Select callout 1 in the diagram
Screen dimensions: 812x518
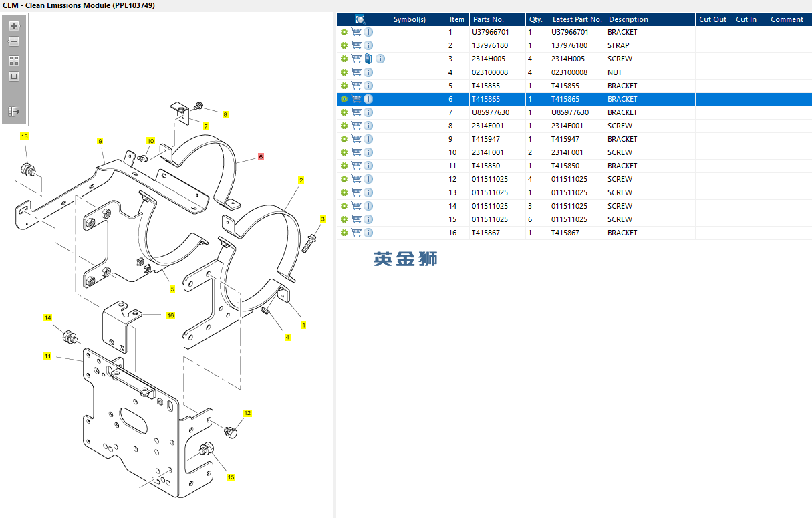point(304,326)
